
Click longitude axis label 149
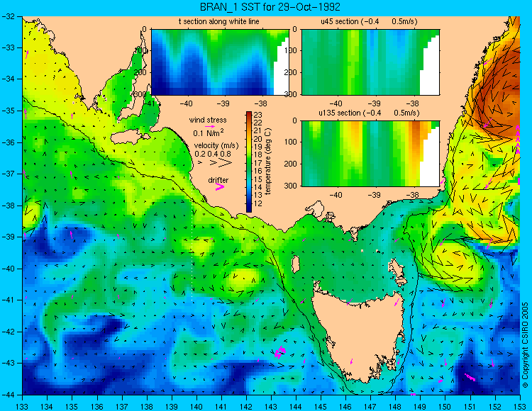(x=420, y=406)
